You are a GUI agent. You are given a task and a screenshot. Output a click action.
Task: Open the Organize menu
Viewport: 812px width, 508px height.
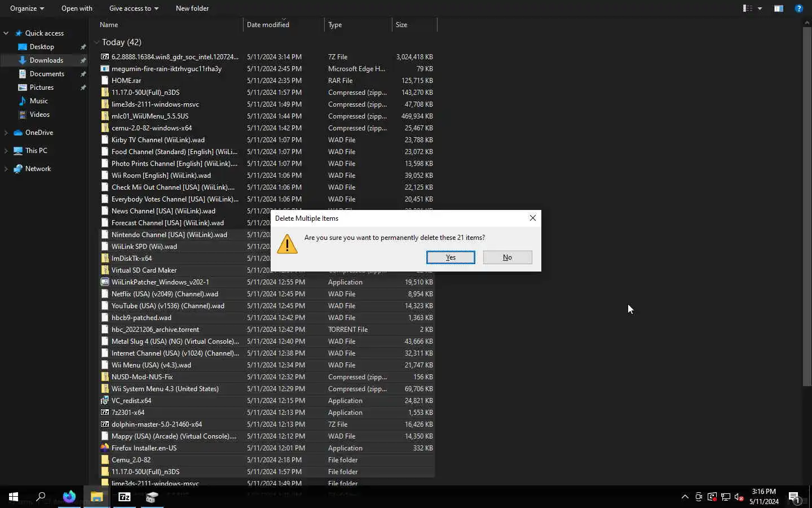(27, 8)
